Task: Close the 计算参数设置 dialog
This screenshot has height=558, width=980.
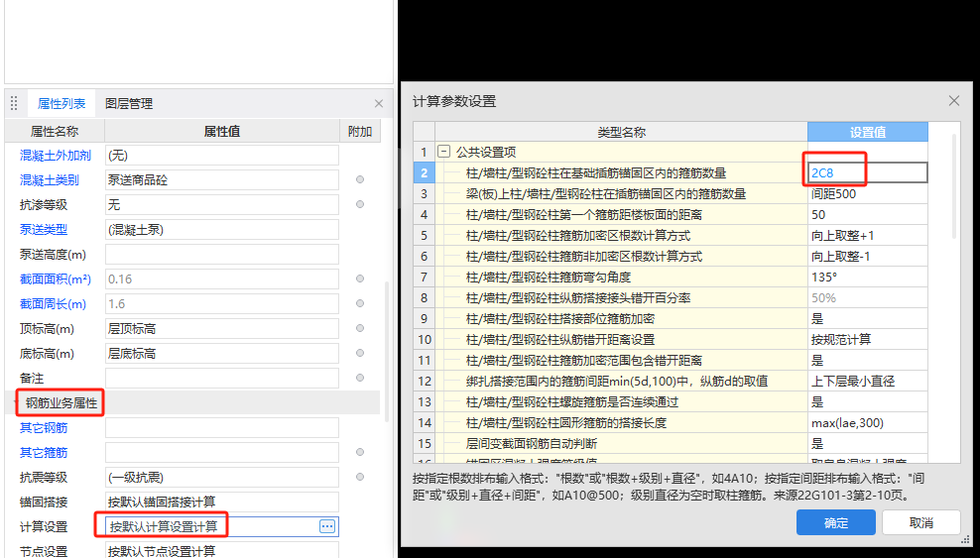Action: point(954,100)
